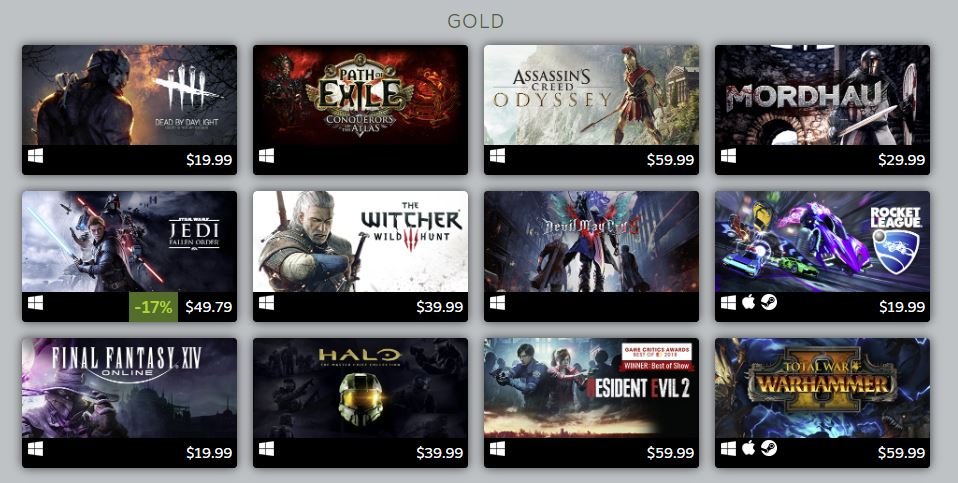Open the Path of Exile banner

[360, 95]
